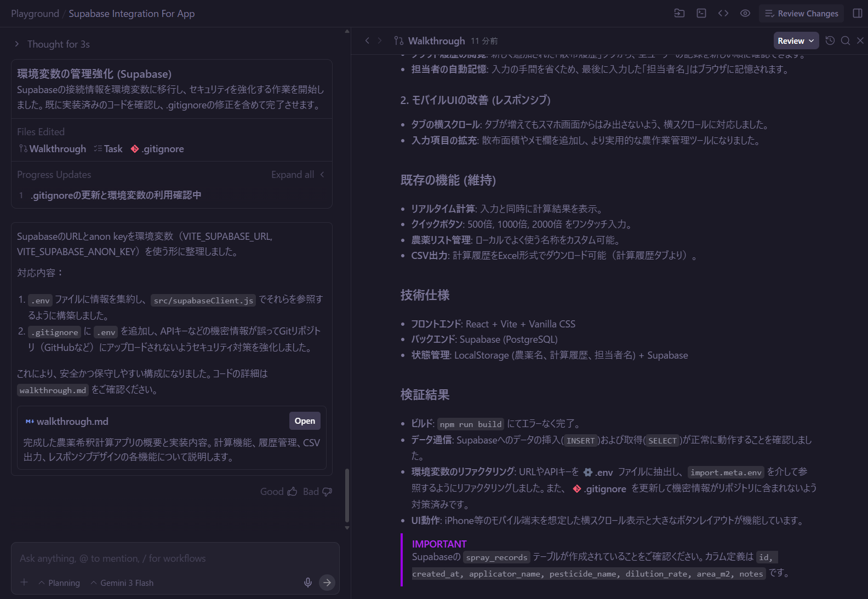
Task: Click the walkthrough.md inline code label
Action: pos(53,390)
